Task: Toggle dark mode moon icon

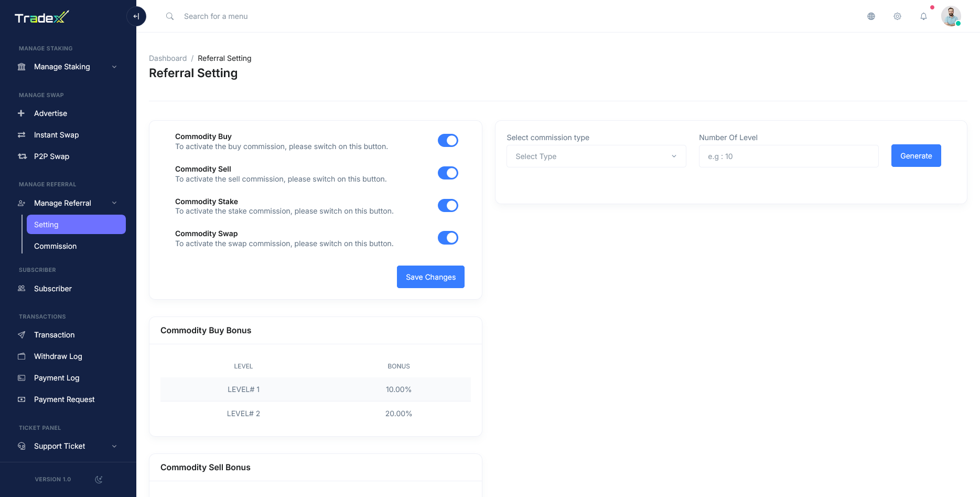Action: pyautogui.click(x=99, y=479)
